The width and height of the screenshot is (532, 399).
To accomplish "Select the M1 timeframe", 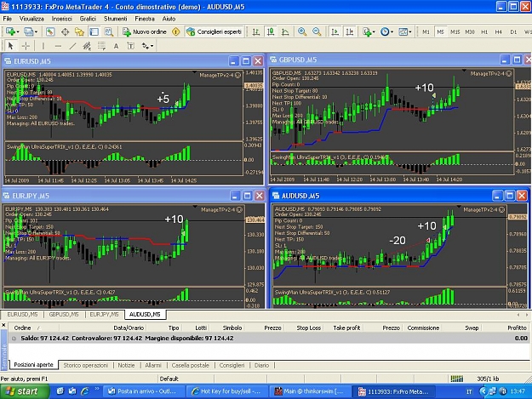I will (426, 31).
